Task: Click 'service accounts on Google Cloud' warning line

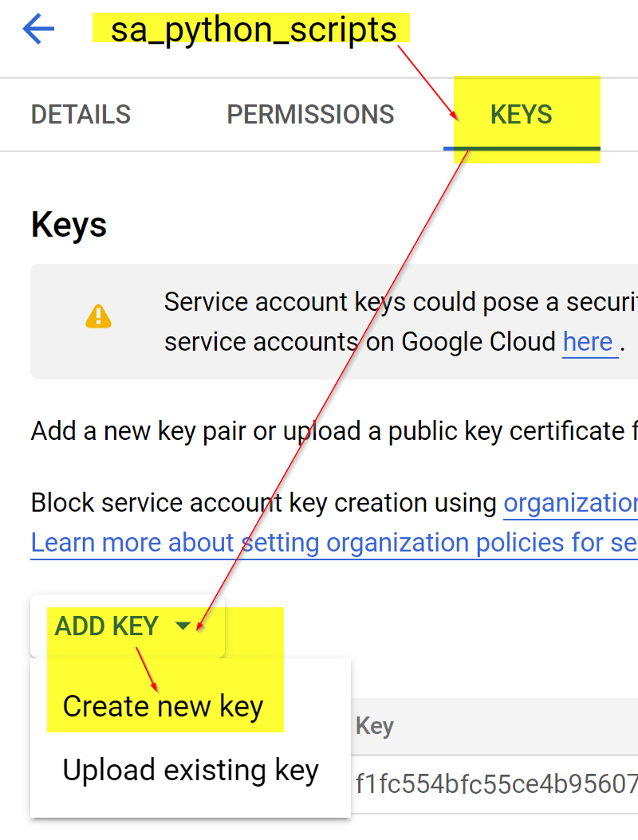Action: click(360, 342)
